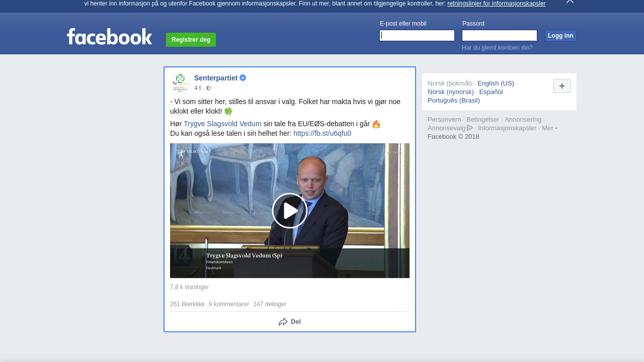Click 9 kommentarer count
Viewport: 644px width, 362px height.
tap(229, 304)
